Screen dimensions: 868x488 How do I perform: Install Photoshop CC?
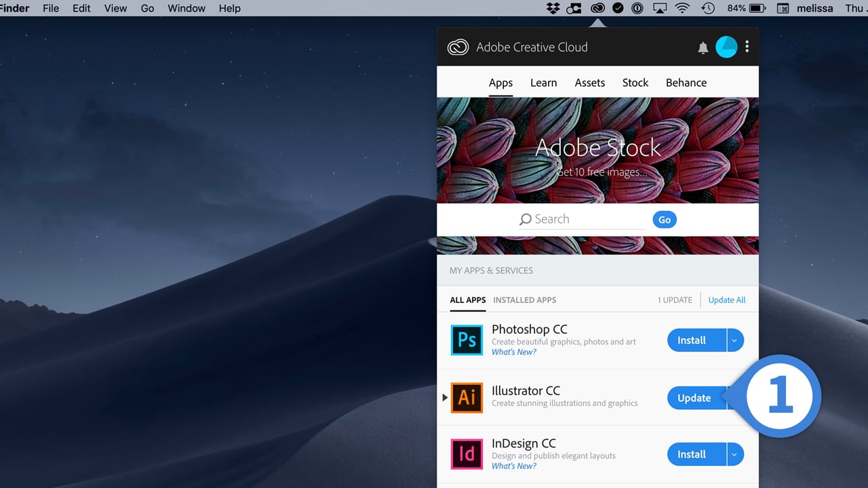click(x=696, y=340)
